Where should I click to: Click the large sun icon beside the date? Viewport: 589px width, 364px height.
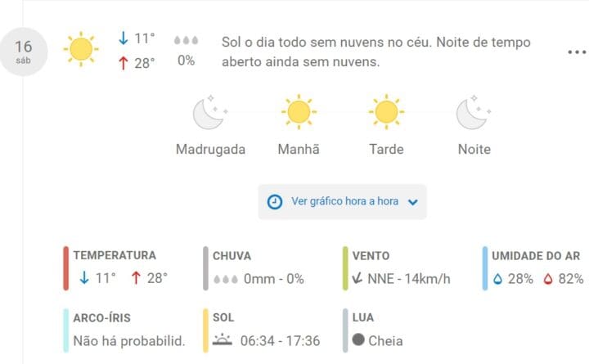point(81,49)
